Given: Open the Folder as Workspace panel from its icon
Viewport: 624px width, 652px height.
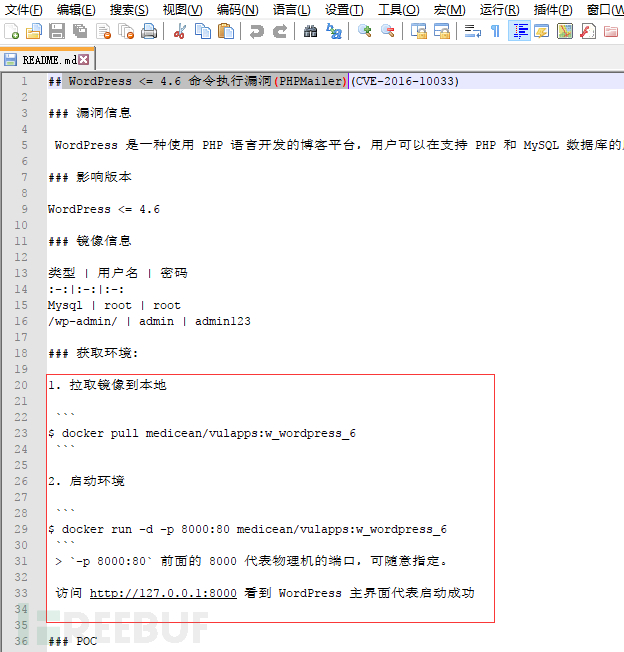Looking at the screenshot, I should tap(611, 31).
